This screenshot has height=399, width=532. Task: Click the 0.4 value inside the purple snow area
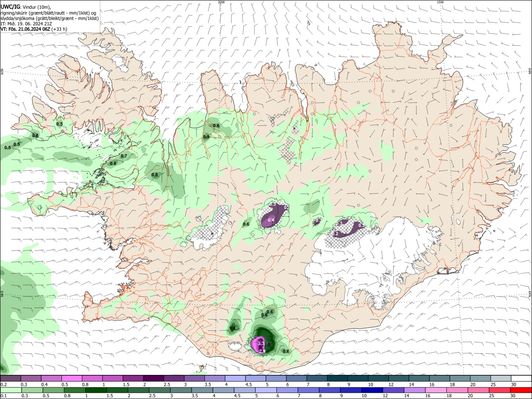pyautogui.click(x=271, y=220)
